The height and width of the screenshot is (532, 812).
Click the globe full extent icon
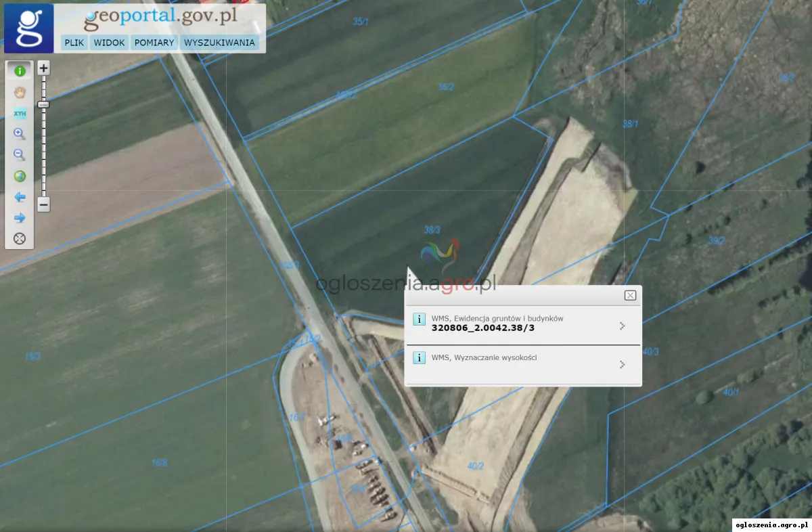coord(20,176)
